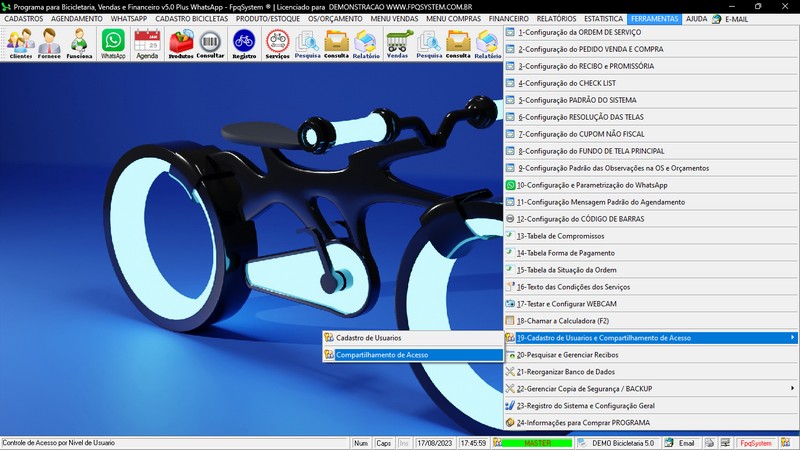This screenshot has height=450, width=800.
Task: Click the Produtos toolbox icon
Action: click(x=181, y=43)
